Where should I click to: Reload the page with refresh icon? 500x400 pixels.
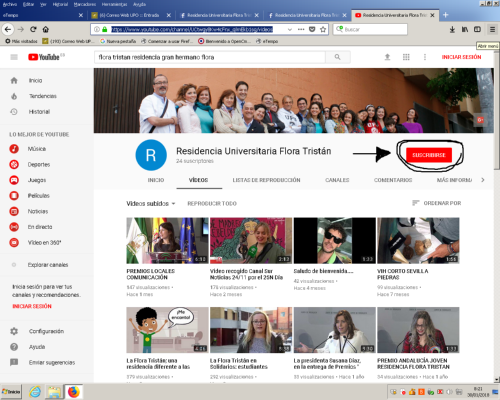click(33, 29)
